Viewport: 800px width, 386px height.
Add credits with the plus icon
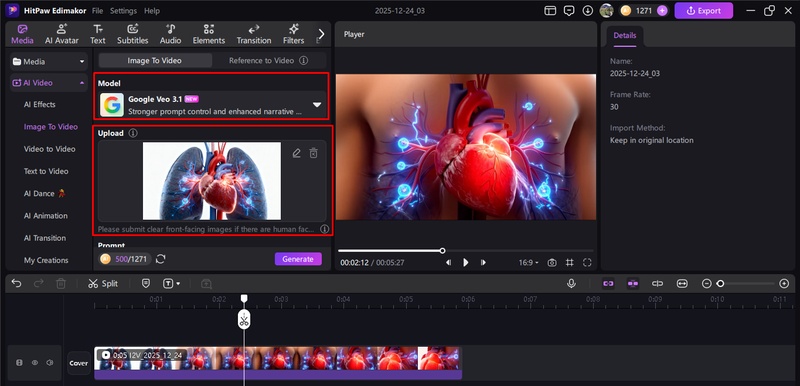click(x=662, y=11)
